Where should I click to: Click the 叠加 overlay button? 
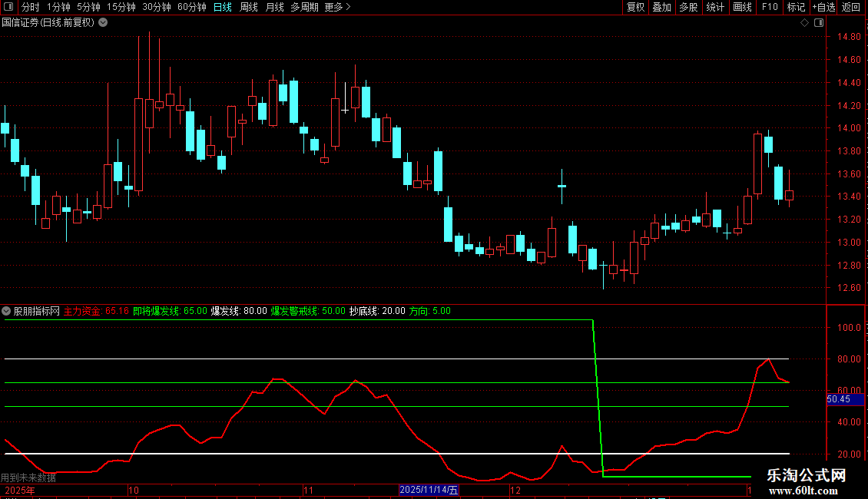point(661,7)
